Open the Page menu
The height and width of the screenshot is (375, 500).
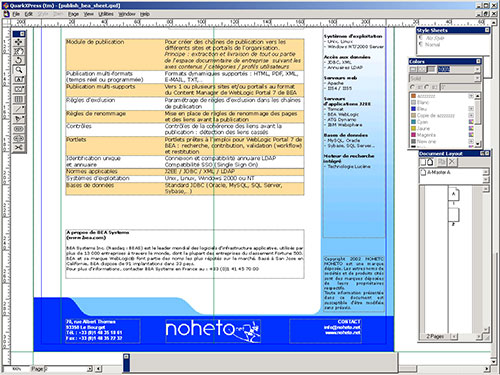click(x=73, y=14)
